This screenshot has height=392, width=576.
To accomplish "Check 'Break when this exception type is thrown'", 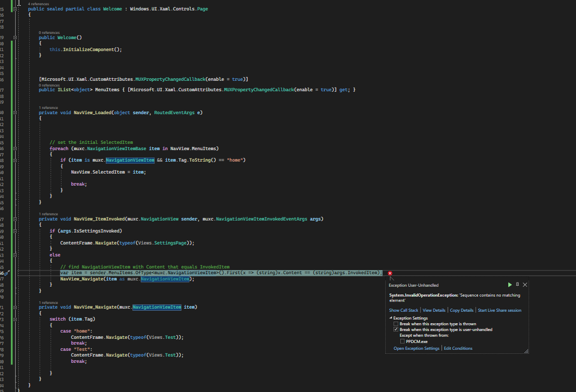I will [396, 323].
